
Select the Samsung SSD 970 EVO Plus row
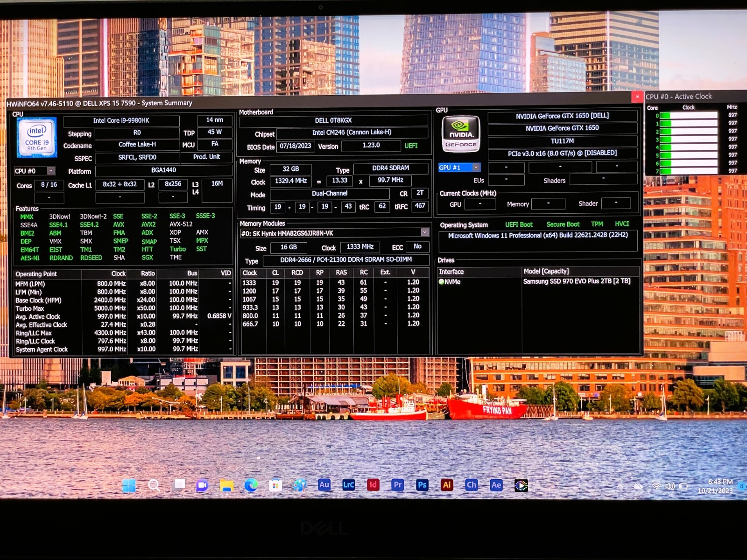tap(538, 282)
